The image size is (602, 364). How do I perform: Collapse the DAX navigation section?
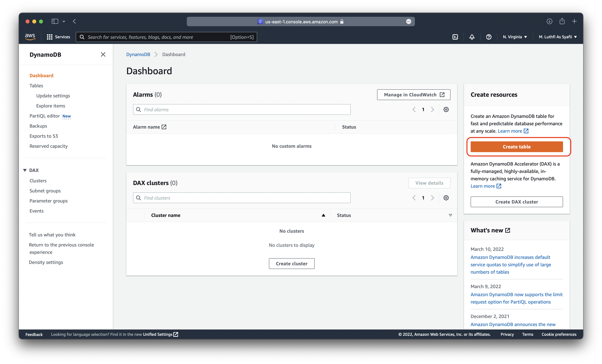tap(25, 170)
